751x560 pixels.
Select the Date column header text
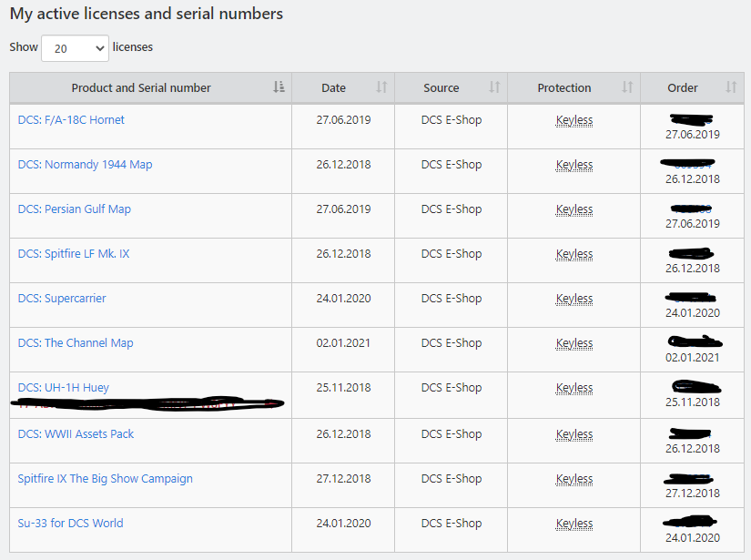click(x=333, y=87)
